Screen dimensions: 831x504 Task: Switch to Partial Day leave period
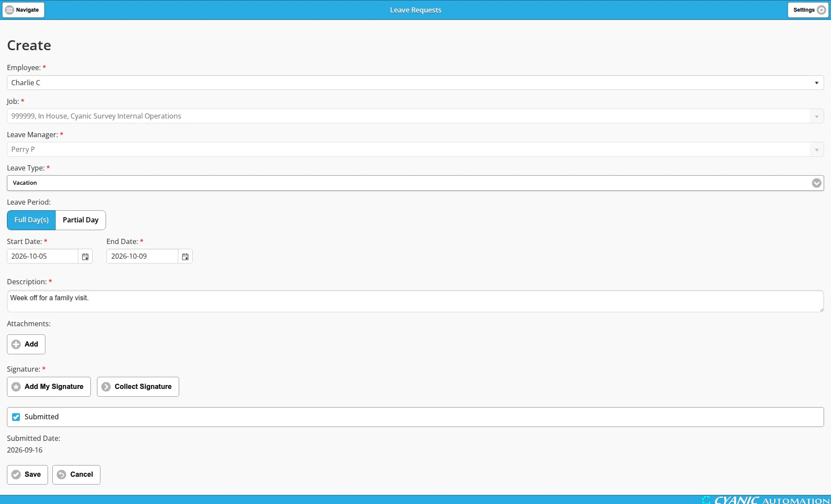click(81, 220)
